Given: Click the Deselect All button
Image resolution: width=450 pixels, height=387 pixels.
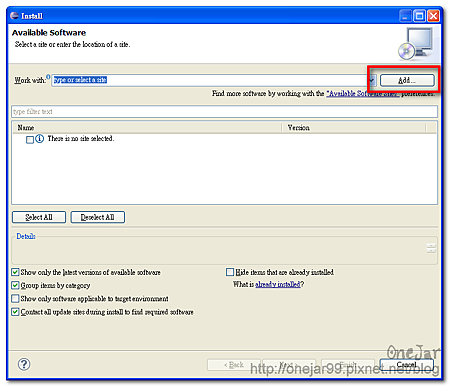Looking at the screenshot, I should (98, 217).
